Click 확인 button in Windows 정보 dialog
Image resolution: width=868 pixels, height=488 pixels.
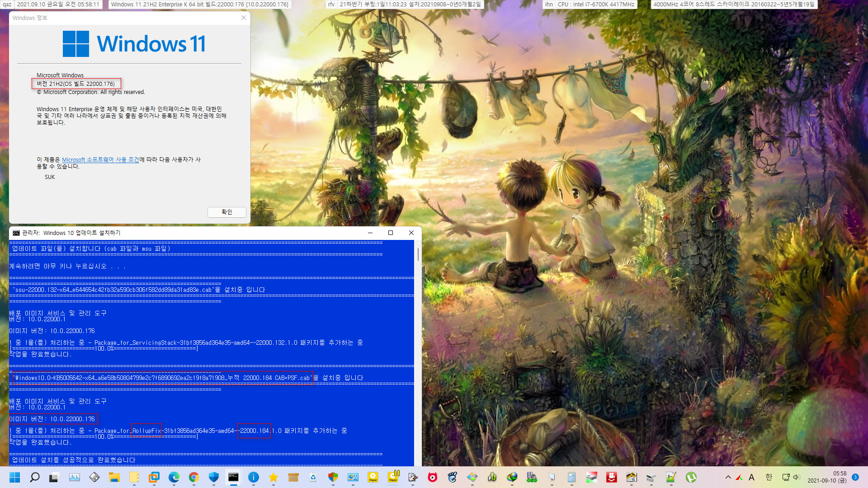tap(227, 212)
